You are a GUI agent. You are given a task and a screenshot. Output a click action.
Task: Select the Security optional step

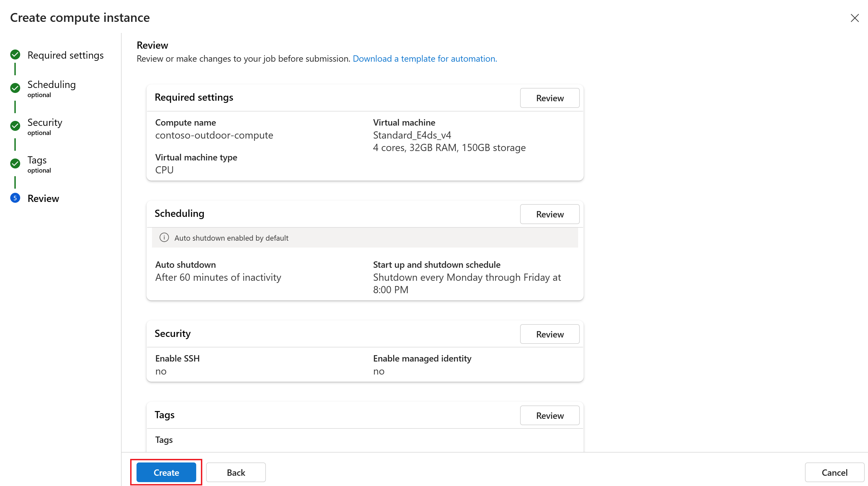45,123
